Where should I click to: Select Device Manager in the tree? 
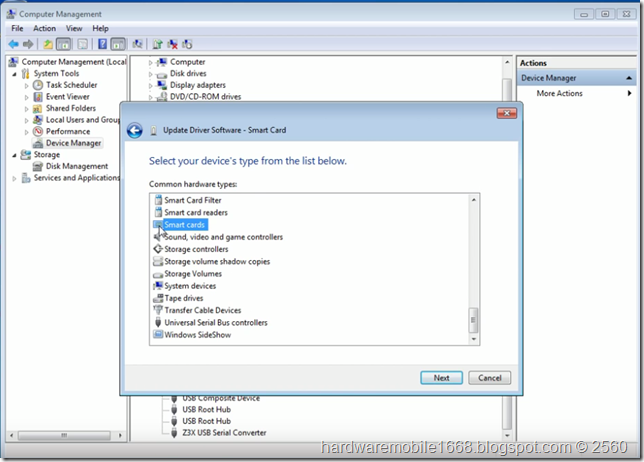[74, 143]
